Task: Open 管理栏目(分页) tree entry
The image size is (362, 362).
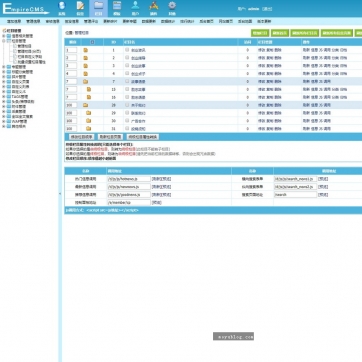Action: [29, 51]
